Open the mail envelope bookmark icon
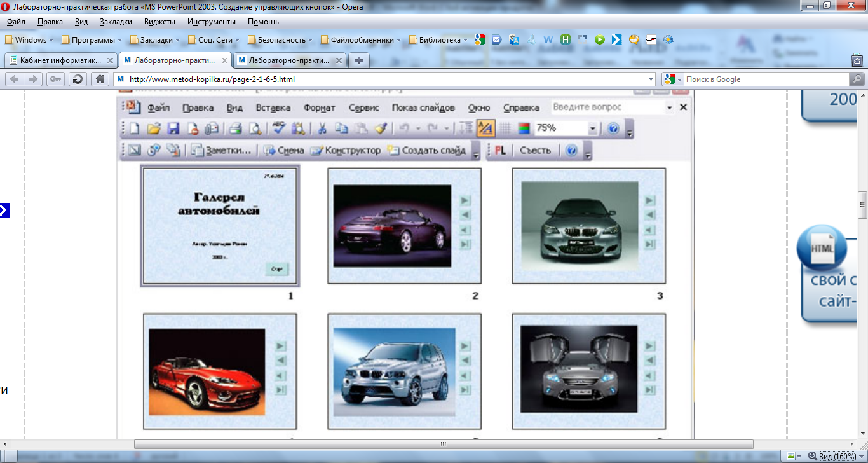This screenshot has width=868, height=463. pos(497,39)
